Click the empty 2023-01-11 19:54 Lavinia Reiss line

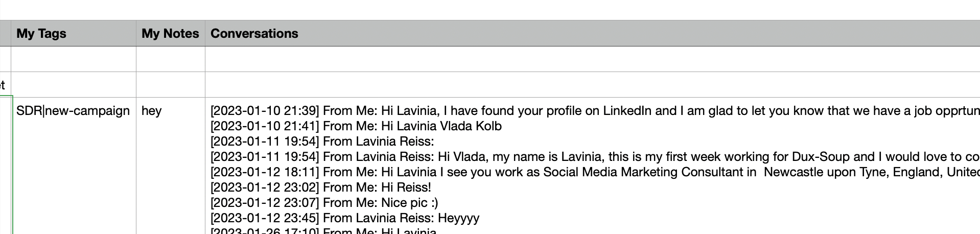pos(322,142)
